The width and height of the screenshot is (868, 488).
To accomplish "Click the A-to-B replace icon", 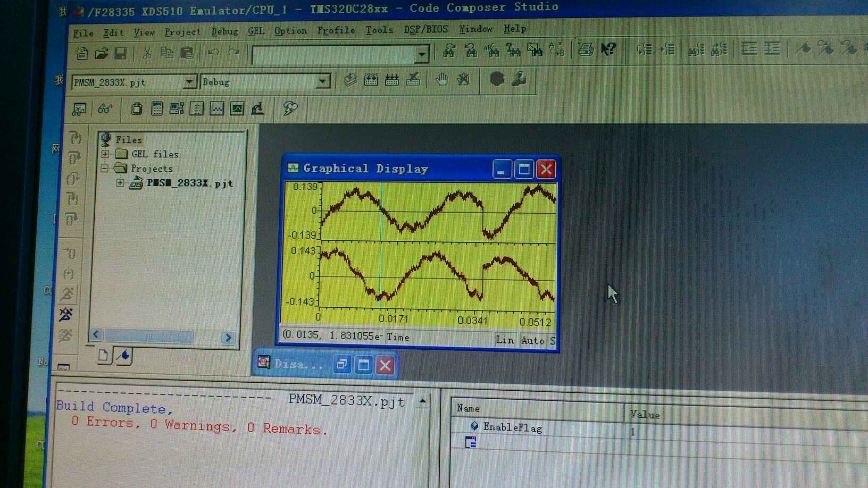I will point(557,49).
